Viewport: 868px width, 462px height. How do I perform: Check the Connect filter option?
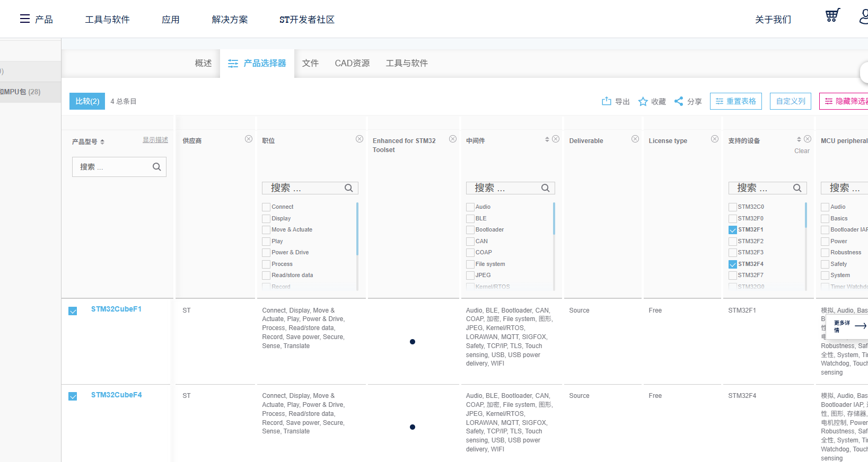pos(266,207)
